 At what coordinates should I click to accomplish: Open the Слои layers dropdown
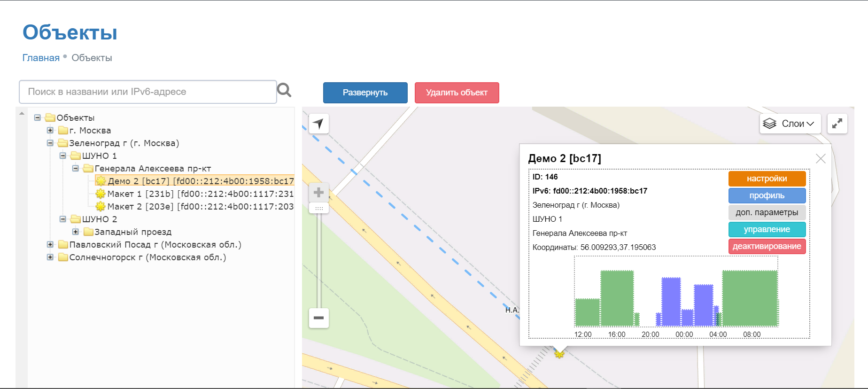790,124
